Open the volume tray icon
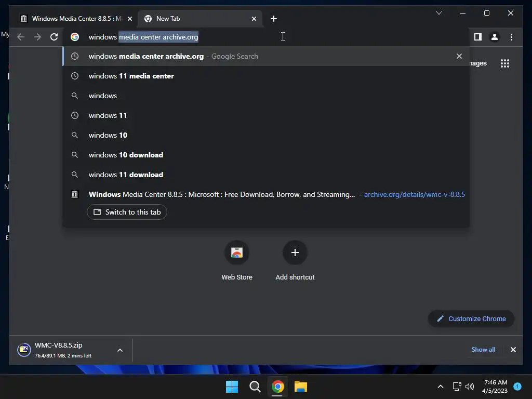532x399 pixels. [470, 387]
